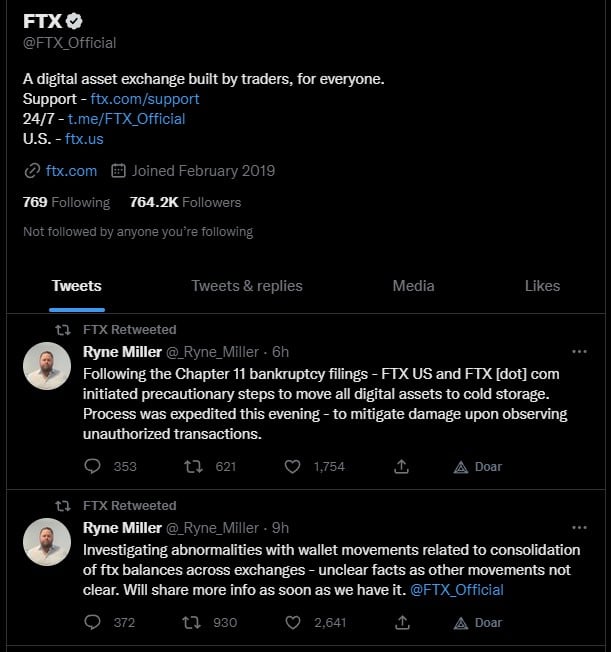Image resolution: width=611 pixels, height=652 pixels.
Task: Open more options for the 6h tweet
Action: [x=579, y=352]
